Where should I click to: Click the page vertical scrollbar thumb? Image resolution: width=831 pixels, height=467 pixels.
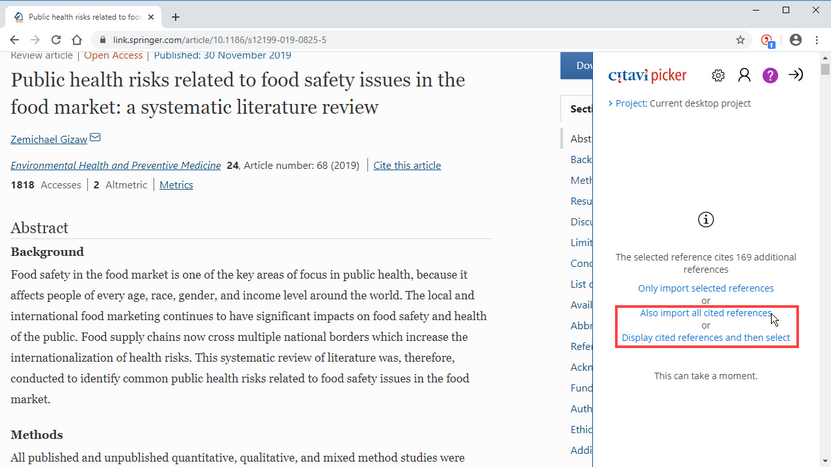825,69
